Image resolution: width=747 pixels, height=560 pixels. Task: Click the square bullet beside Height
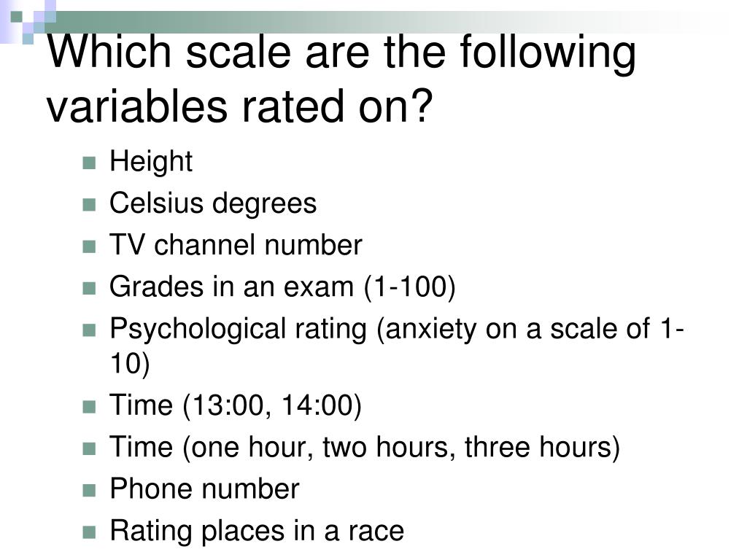pos(89,163)
